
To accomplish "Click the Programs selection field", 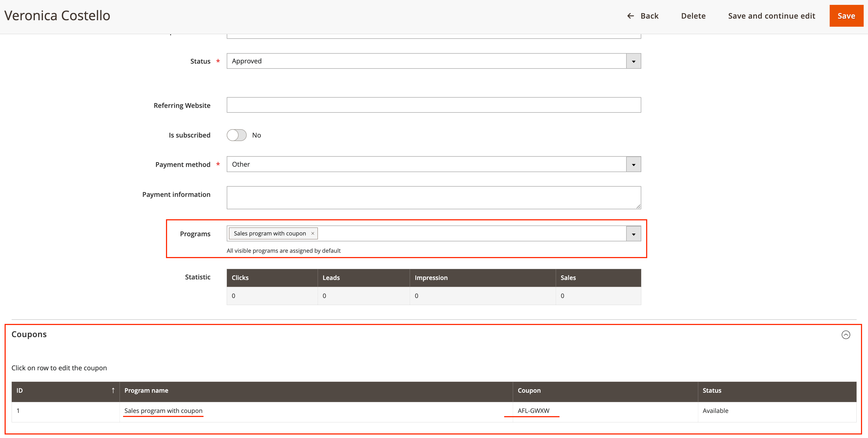I will 472,234.
